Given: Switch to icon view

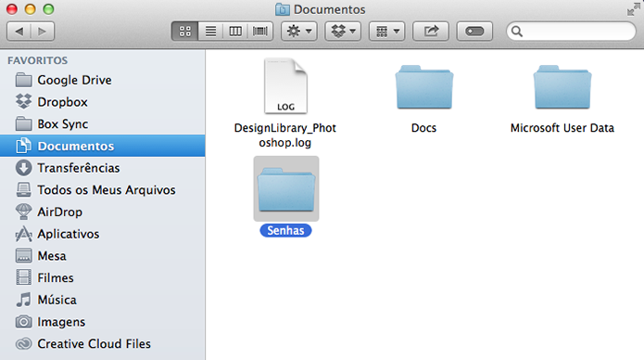Looking at the screenshot, I should pyautogui.click(x=184, y=32).
